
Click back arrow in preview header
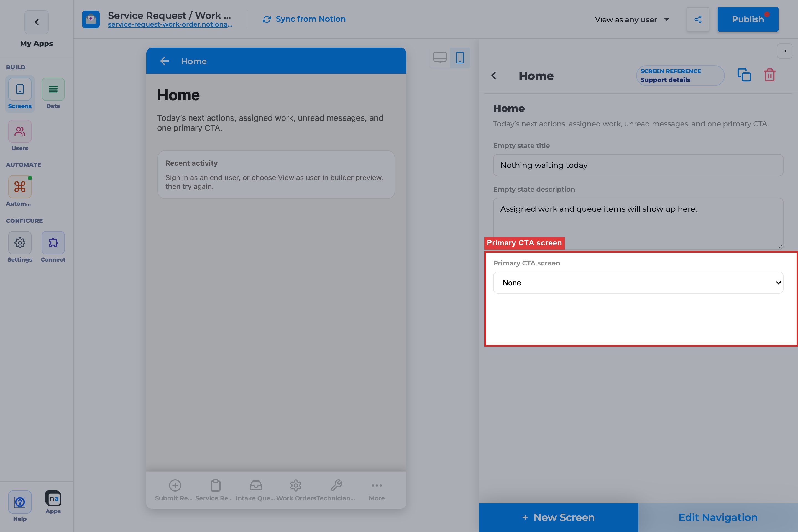[x=165, y=61]
